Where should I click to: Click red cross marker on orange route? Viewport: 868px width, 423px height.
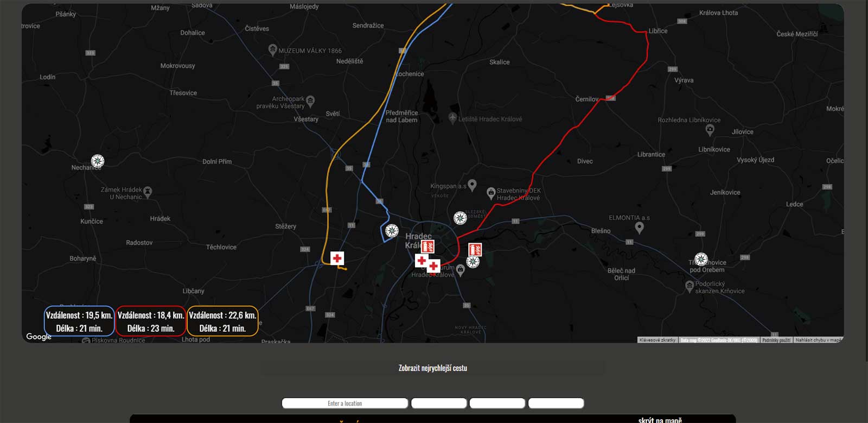(337, 258)
